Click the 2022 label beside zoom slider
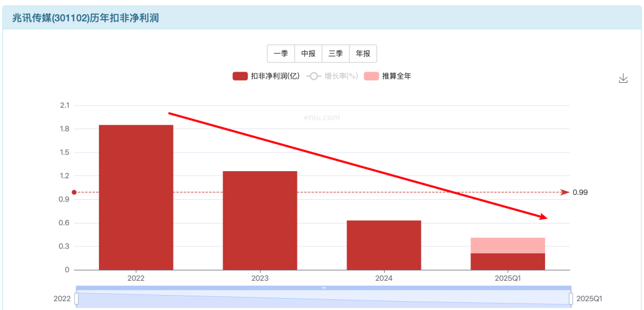Viewport: 644px width, 310px height. (x=62, y=299)
